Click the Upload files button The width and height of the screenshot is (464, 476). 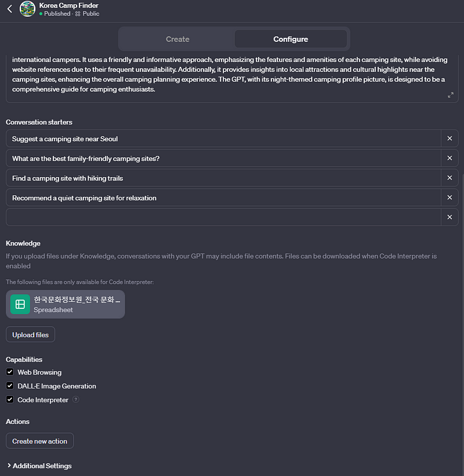(31, 335)
